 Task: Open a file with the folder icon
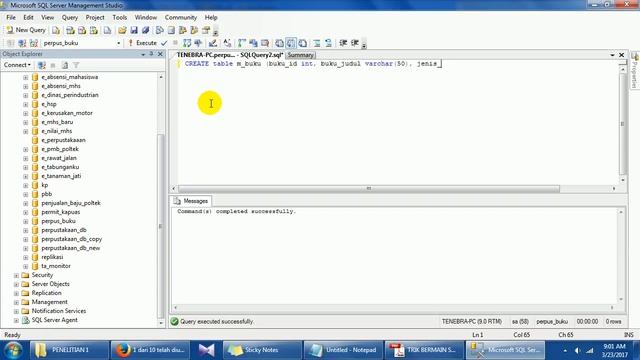(122, 30)
